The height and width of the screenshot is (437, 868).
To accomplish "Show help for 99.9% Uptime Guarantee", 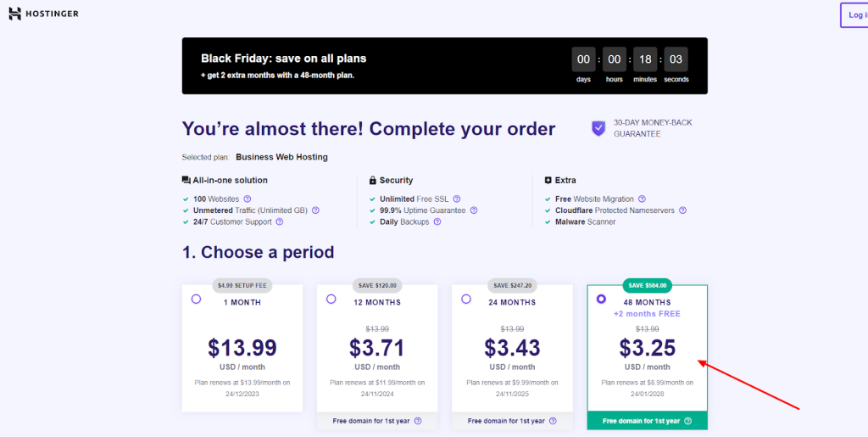I will tap(473, 210).
